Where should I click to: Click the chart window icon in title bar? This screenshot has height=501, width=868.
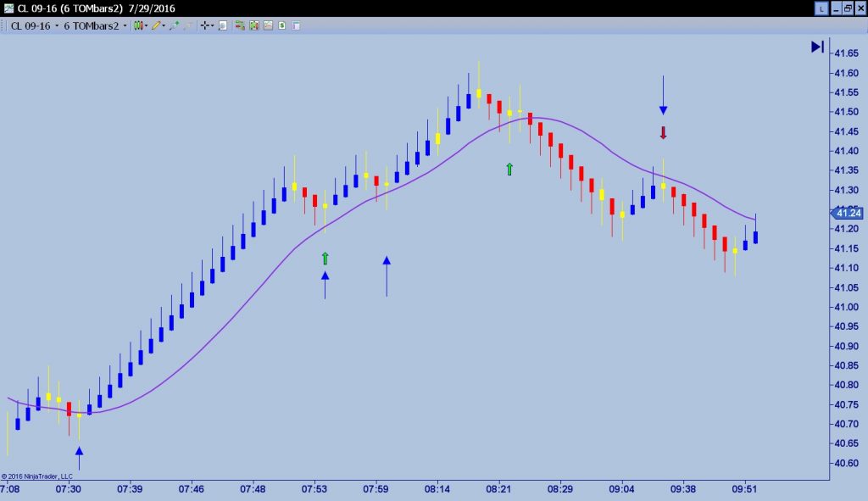click(x=8, y=8)
